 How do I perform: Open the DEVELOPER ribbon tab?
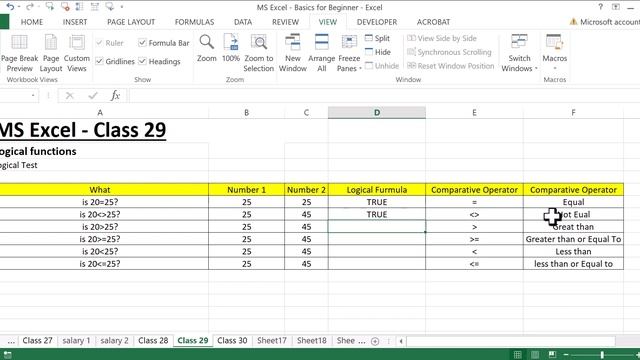pos(377,22)
